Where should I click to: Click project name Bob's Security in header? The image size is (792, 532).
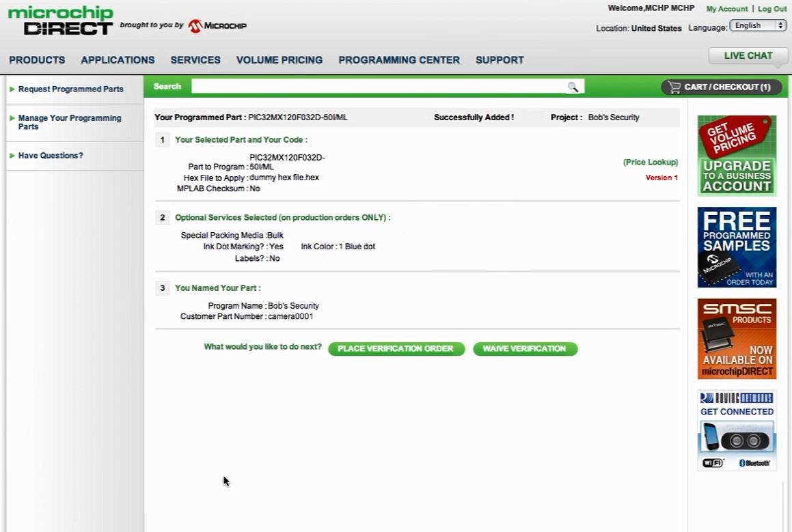pyautogui.click(x=614, y=117)
